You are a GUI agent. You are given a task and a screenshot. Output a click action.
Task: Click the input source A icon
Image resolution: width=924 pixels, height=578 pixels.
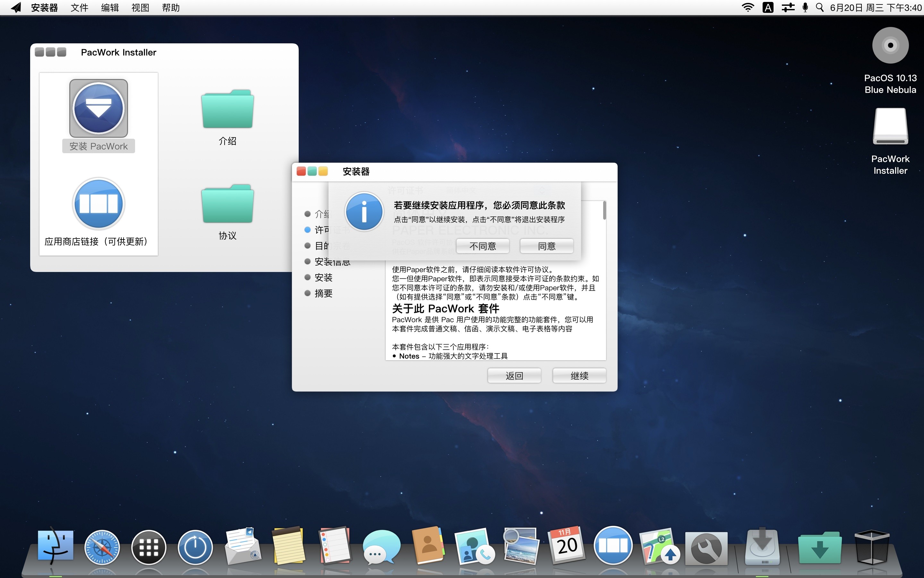(x=768, y=8)
